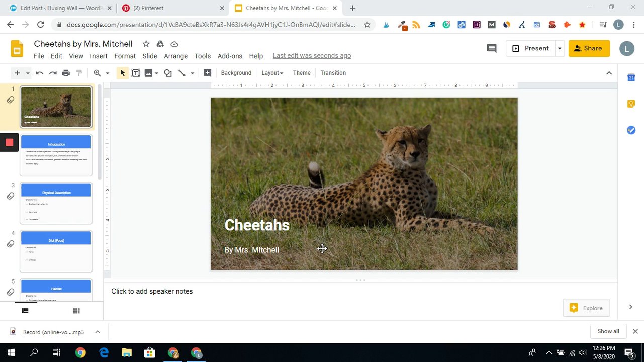Click the 'Cheetahs' title text on the slide
Viewport: 644px width, 362px height.
257,225
